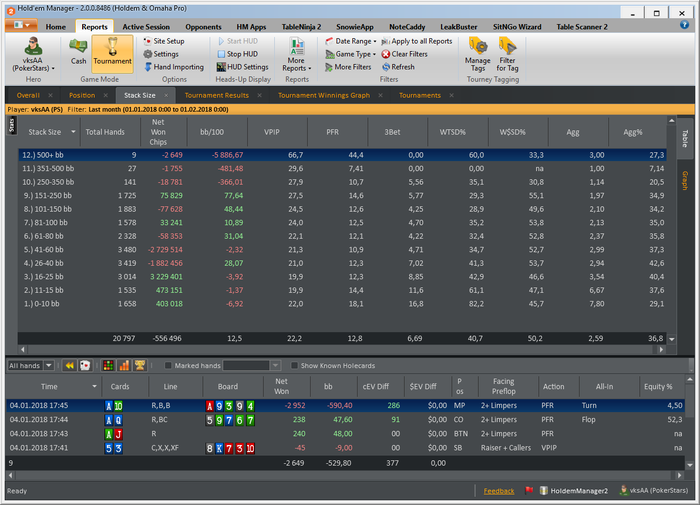Close the Stack Size report tab

coord(166,95)
